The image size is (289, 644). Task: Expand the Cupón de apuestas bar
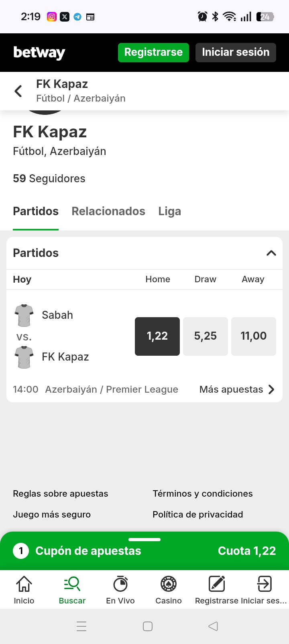point(144,551)
